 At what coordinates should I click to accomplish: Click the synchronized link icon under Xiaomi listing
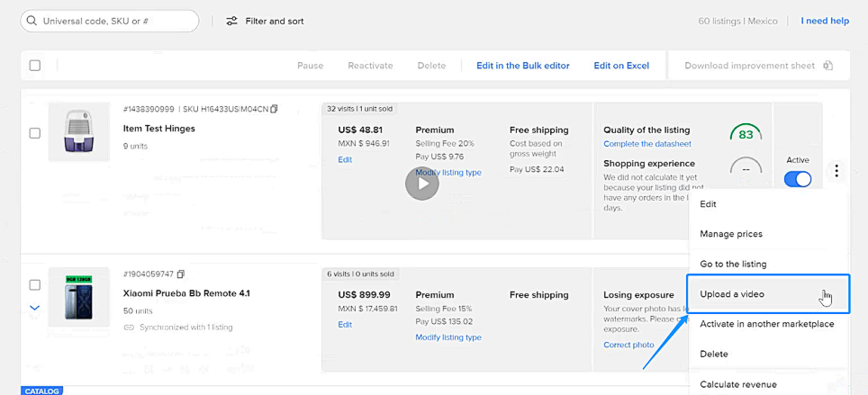(x=129, y=327)
